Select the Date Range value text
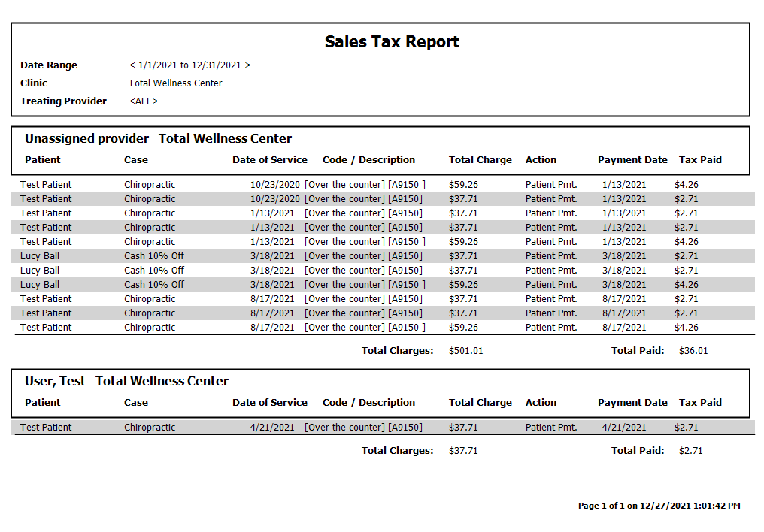Image resolution: width=764 pixels, height=532 pixels. pos(189,65)
